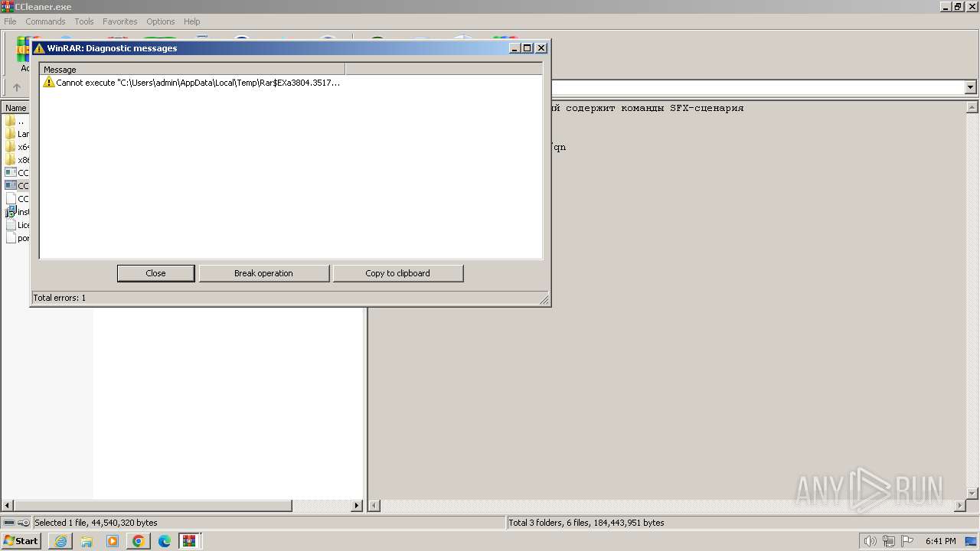Click the Message column header

click(x=192, y=70)
